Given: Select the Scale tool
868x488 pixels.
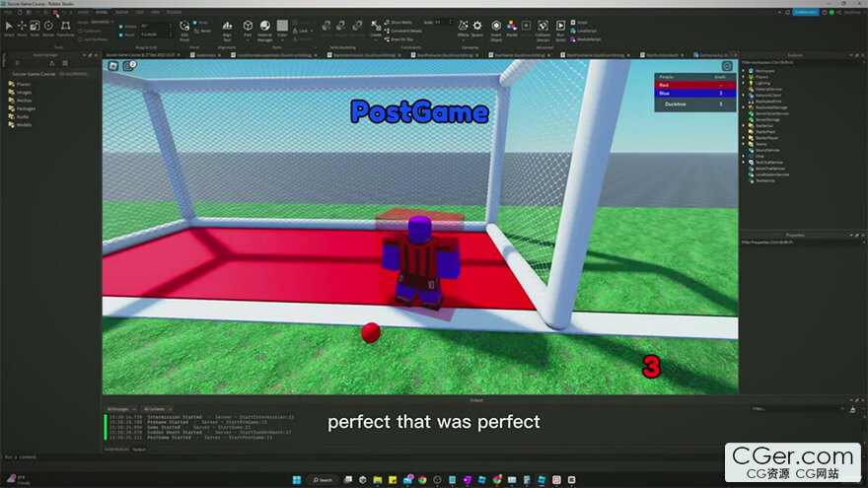Looking at the screenshot, I should point(35,26).
